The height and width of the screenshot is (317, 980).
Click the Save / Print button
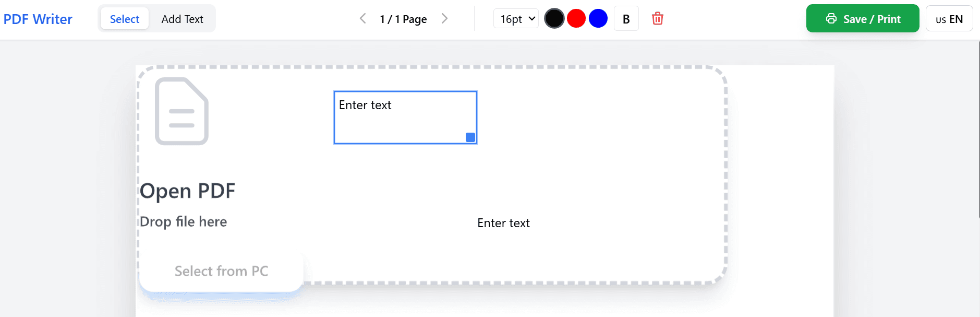click(863, 18)
